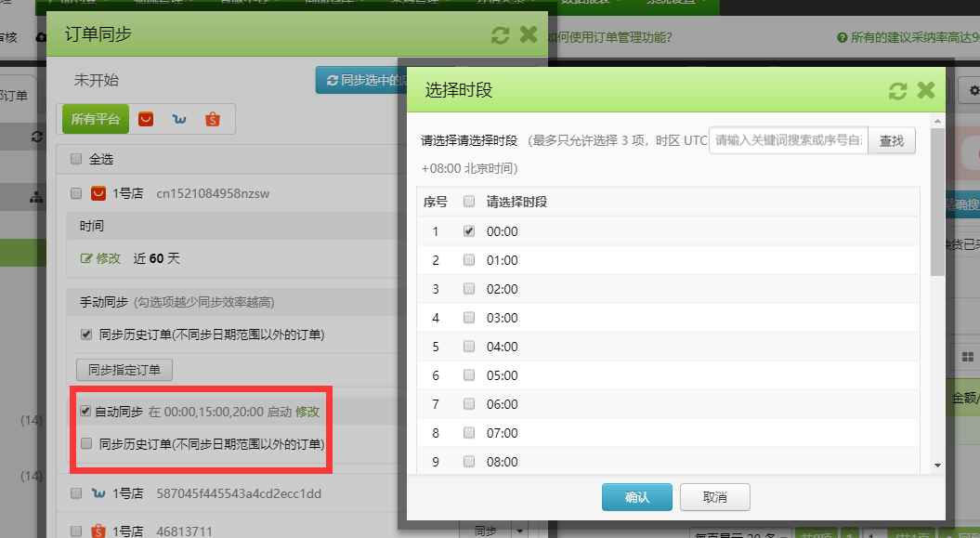Select the 所有平台 tab

click(96, 119)
